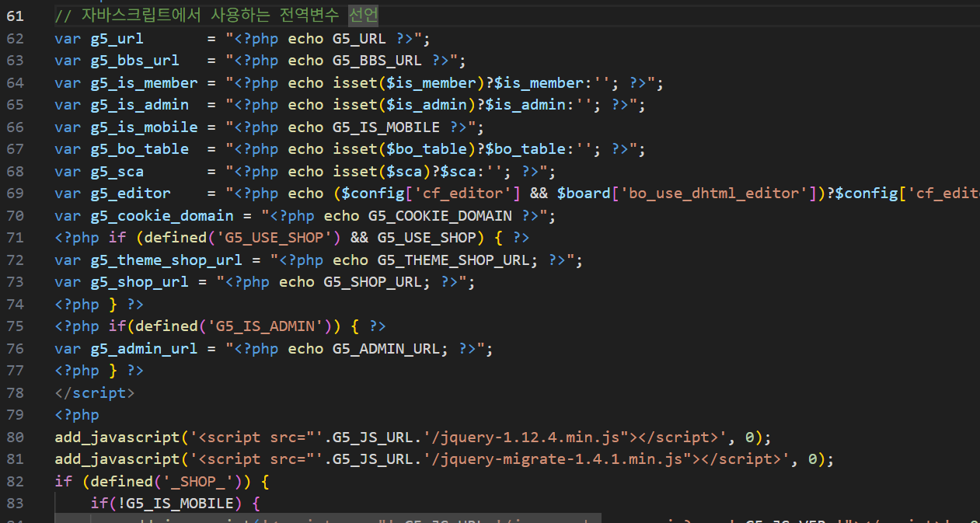Click the variable name g5_theme_shop_url

[166, 260]
